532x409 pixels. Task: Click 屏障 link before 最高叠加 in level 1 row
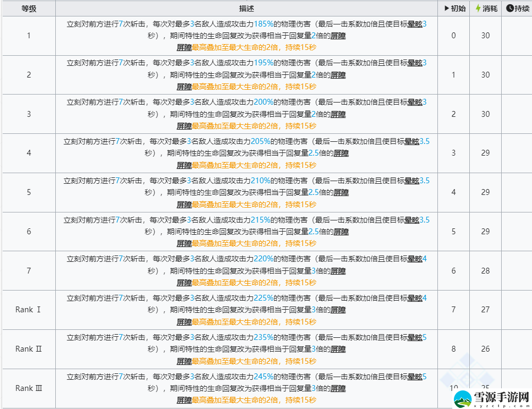[184, 47]
